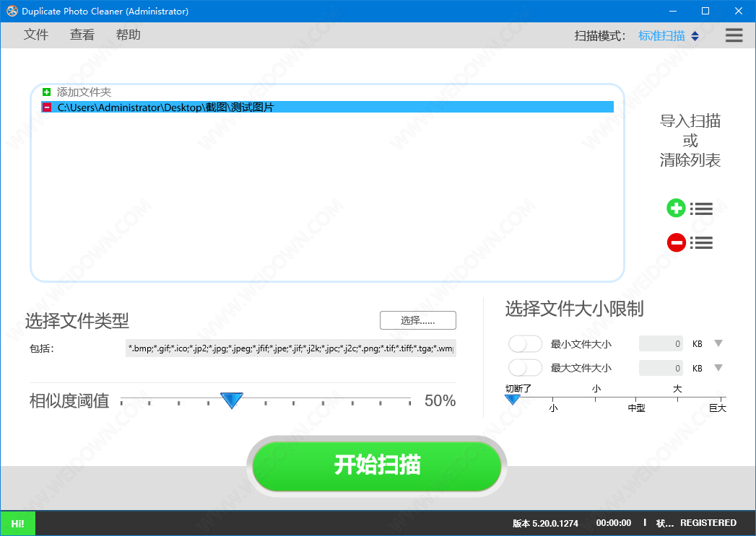
Task: Click the 状... status text
Action: click(x=665, y=523)
